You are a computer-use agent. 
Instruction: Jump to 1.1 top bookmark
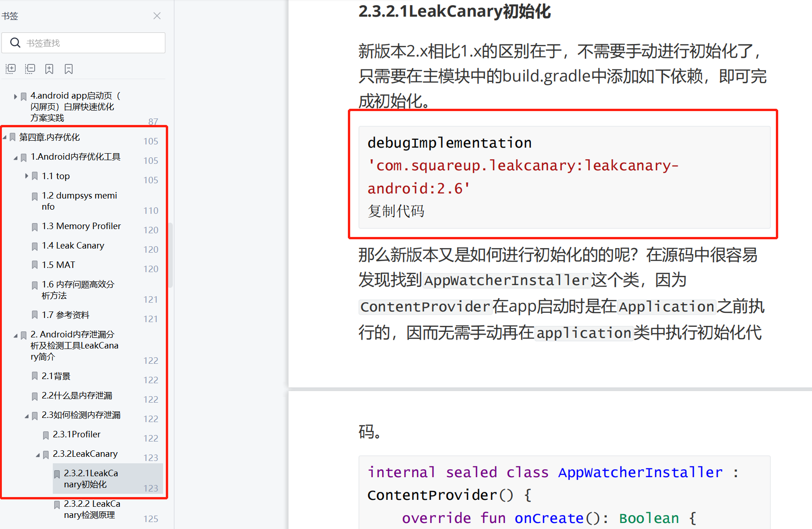tap(56, 176)
